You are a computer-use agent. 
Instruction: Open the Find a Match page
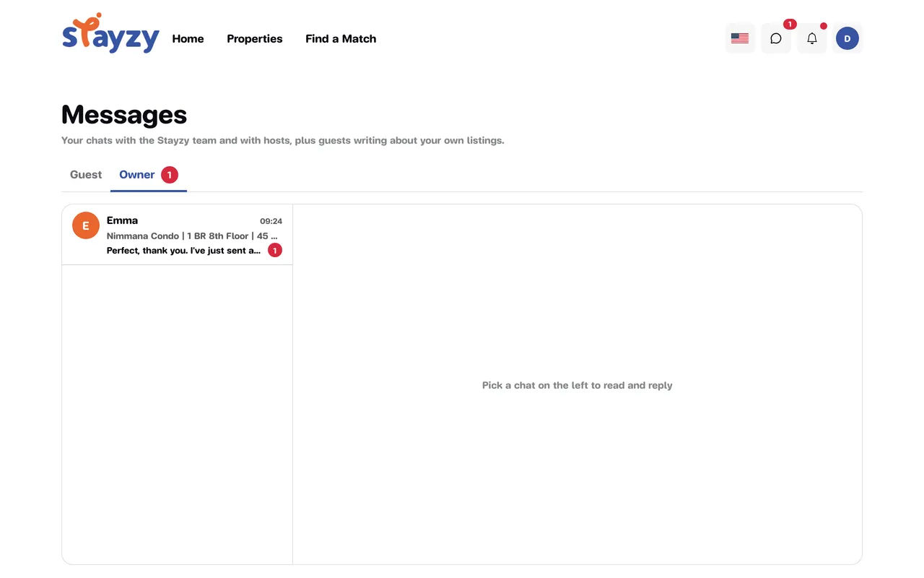[x=341, y=39]
